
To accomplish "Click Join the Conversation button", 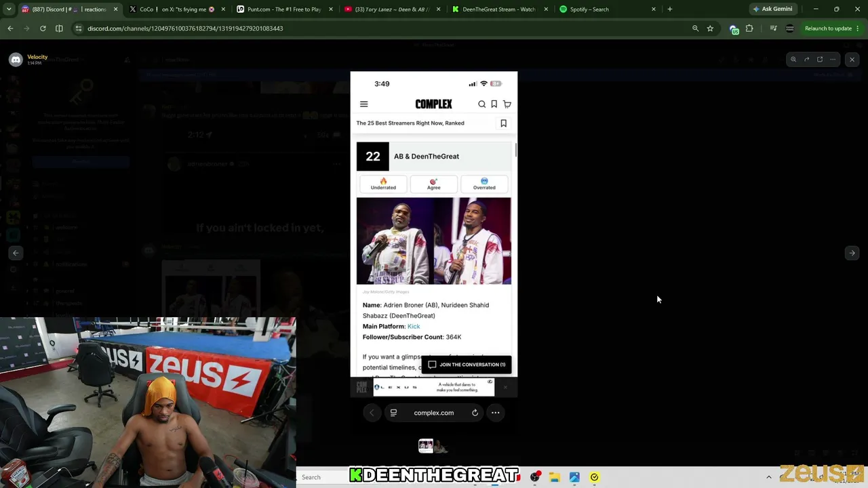I will (x=467, y=365).
